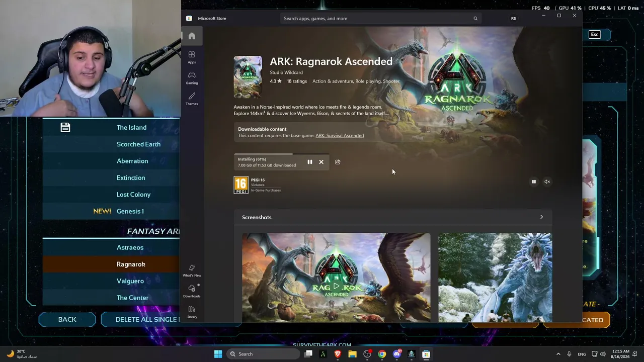Select The Center in the ARK map list
The height and width of the screenshot is (362, 644).
tap(132, 298)
